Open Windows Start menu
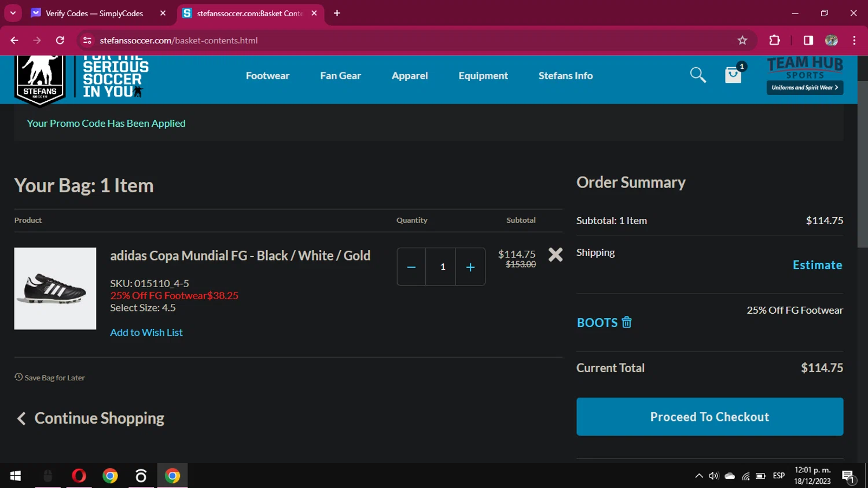Viewport: 868px width, 488px height. 16,476
